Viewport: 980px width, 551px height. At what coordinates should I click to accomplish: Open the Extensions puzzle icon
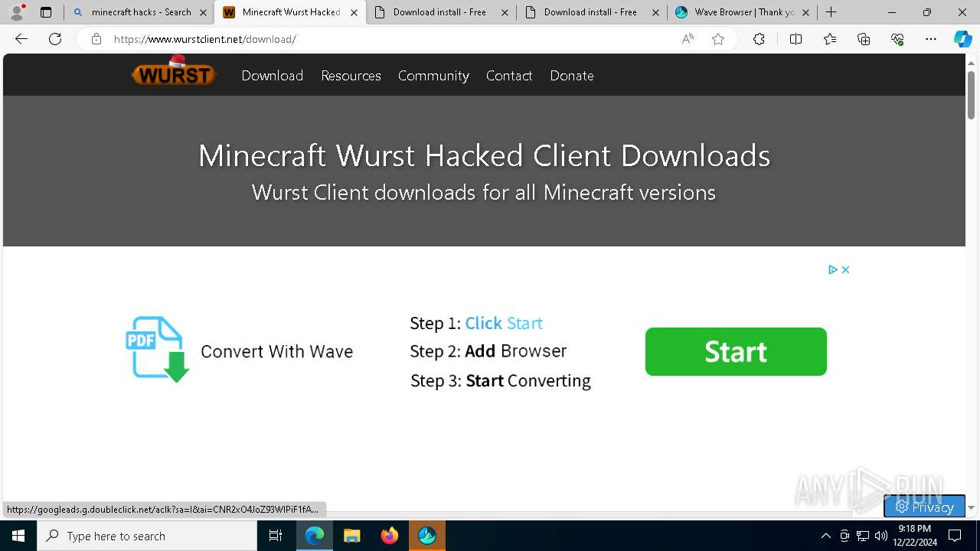[759, 39]
